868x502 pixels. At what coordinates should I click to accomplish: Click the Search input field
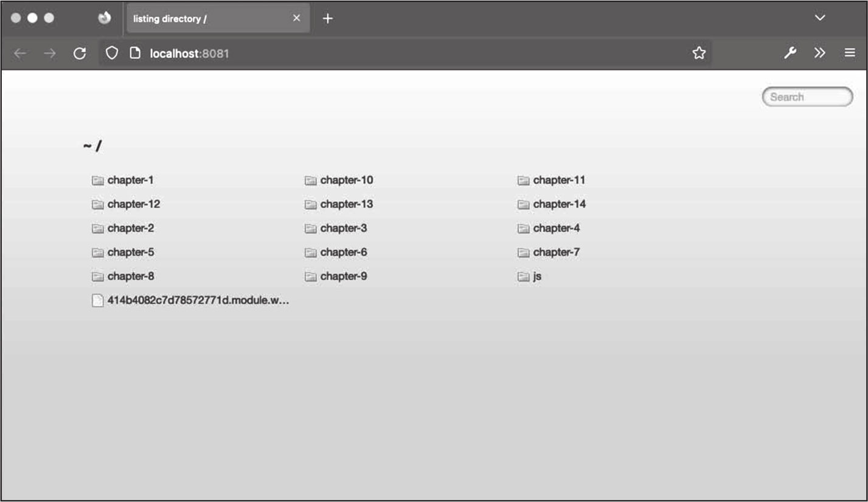pyautogui.click(x=807, y=97)
